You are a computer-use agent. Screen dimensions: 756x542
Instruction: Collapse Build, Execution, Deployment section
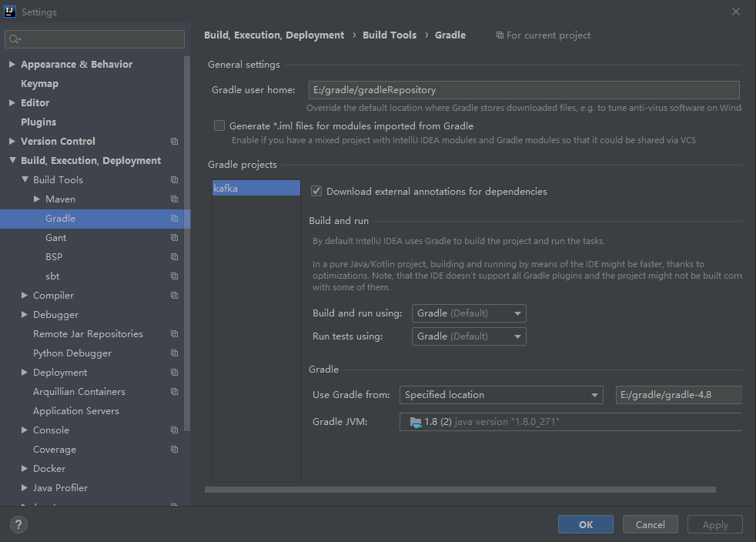[12, 161]
